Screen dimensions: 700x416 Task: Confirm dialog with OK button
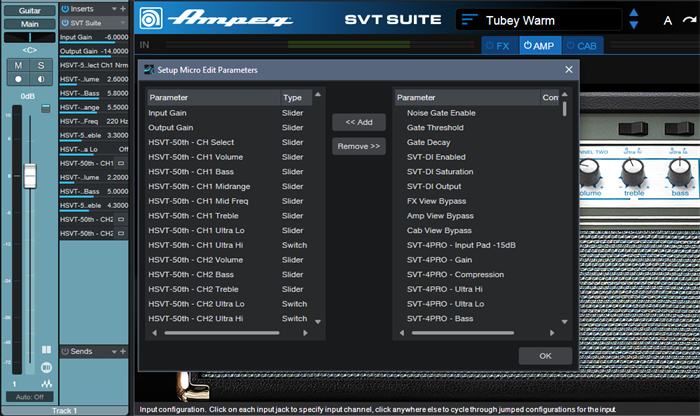pos(545,356)
